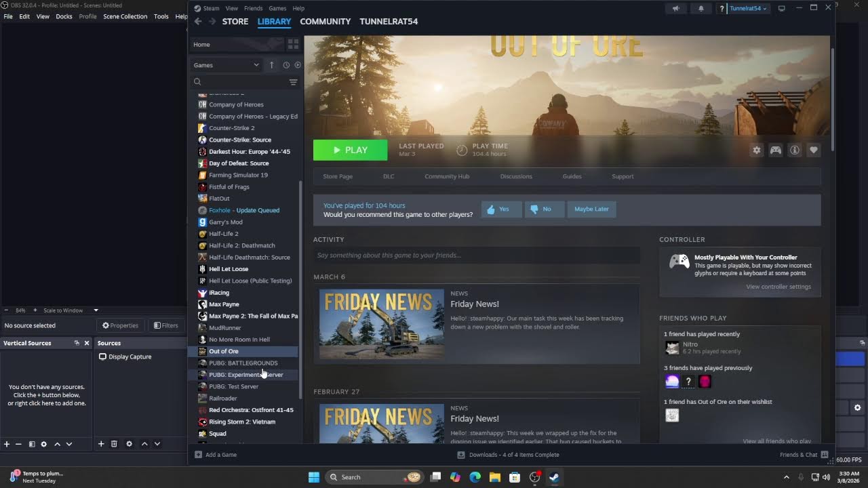Open the March 6 Friday News thumbnail
The width and height of the screenshot is (868, 488).
click(382, 325)
